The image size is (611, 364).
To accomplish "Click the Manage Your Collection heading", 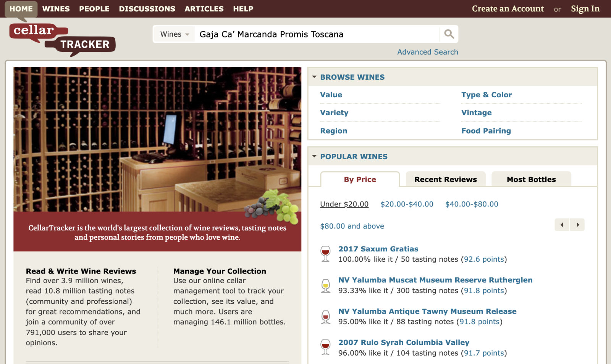I will pos(220,271).
